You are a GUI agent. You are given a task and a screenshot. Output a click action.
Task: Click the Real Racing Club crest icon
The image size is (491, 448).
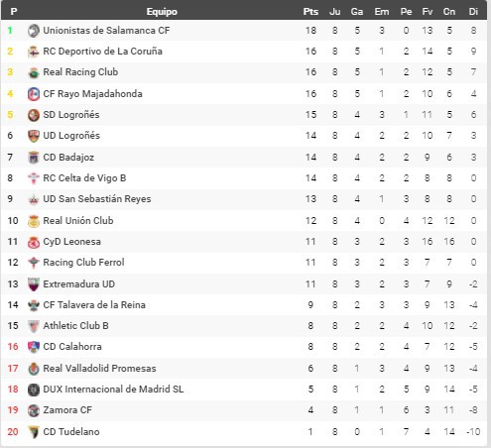point(34,72)
